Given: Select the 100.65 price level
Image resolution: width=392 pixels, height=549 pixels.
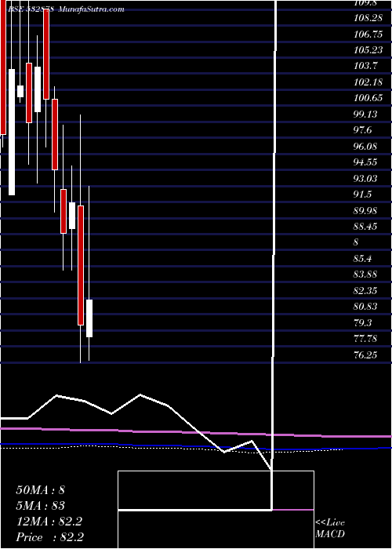Looking at the screenshot, I should coord(368,98).
